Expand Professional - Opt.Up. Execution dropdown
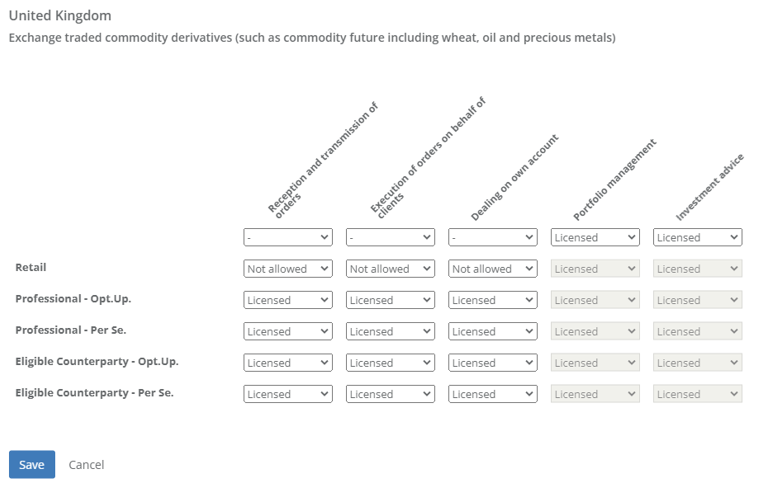The width and height of the screenshot is (761, 490). [390, 300]
